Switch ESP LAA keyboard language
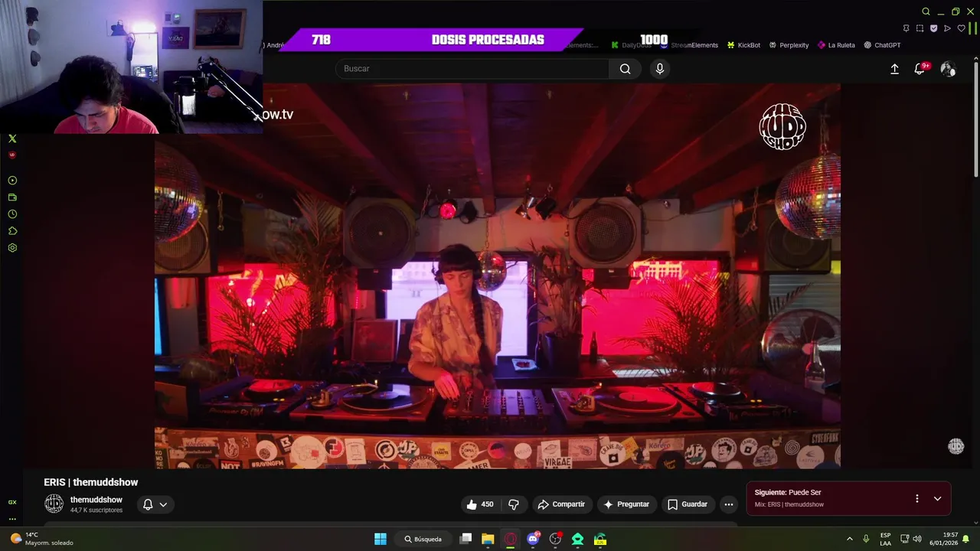This screenshot has height=551, width=980. (x=885, y=539)
